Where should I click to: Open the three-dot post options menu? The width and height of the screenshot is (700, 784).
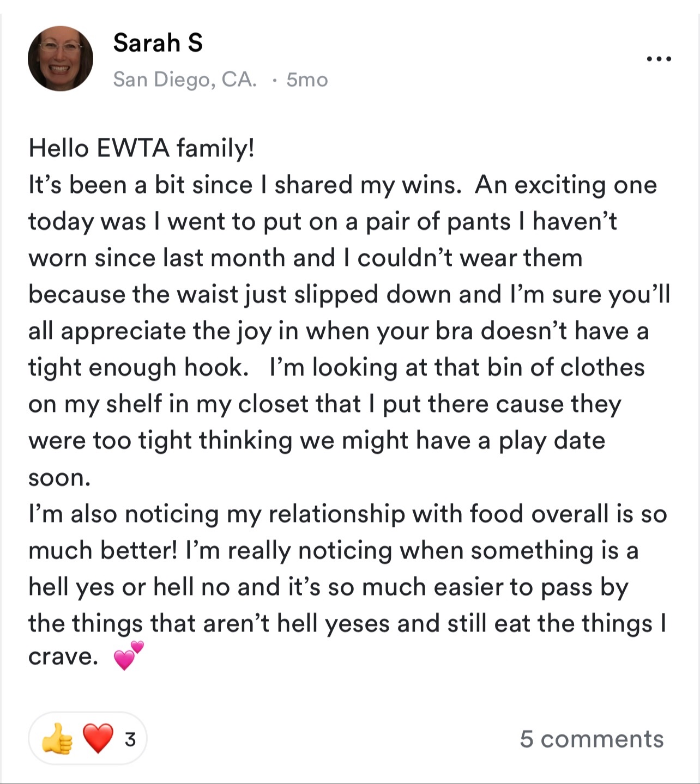pyautogui.click(x=659, y=59)
